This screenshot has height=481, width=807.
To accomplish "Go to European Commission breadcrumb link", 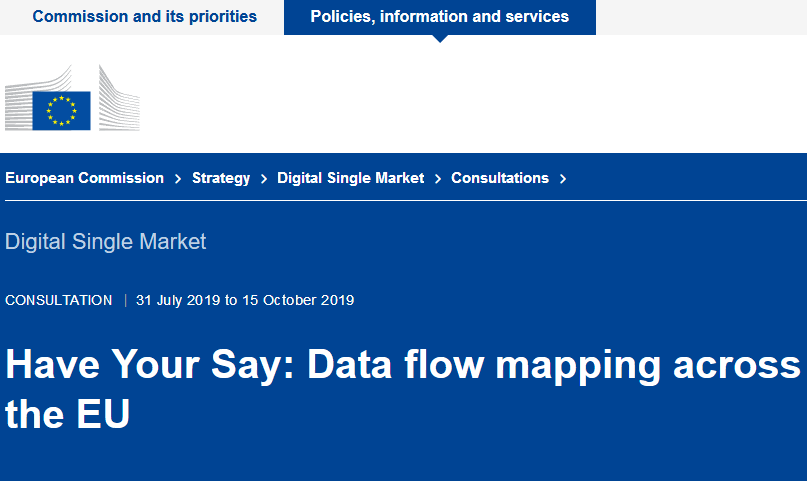I will [x=84, y=178].
